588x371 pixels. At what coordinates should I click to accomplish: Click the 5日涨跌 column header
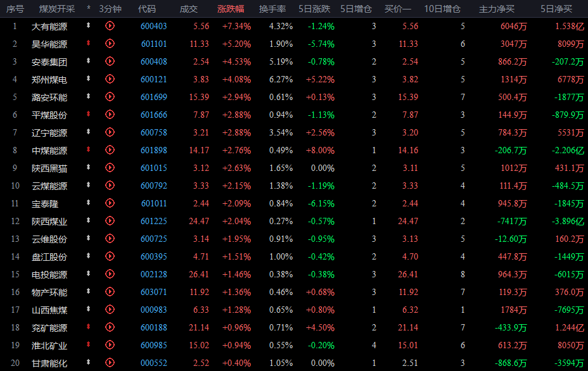point(314,9)
